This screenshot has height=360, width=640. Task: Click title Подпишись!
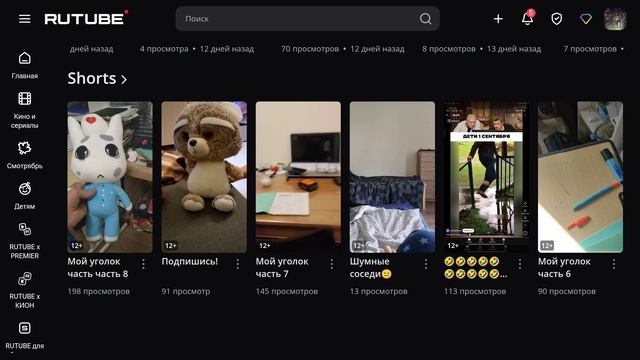(x=190, y=262)
